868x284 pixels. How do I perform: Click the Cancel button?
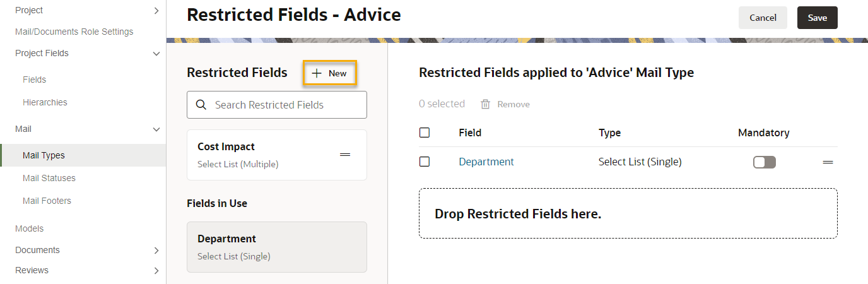[763, 18]
